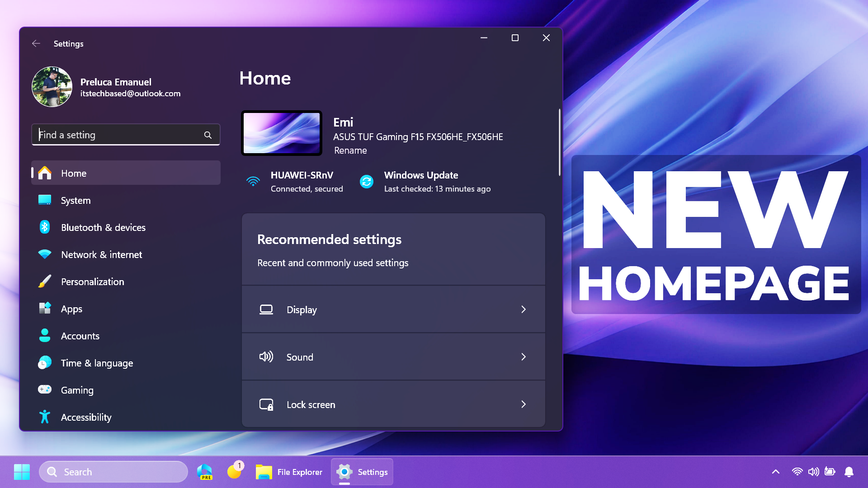
Task: Rename the Emi device
Action: pyautogui.click(x=350, y=150)
